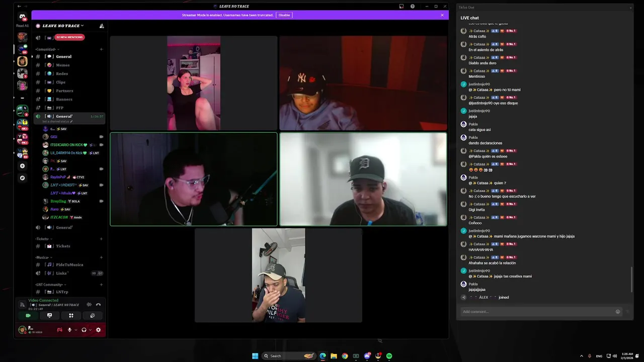Show hidden system tray icons

pyautogui.click(x=582, y=356)
